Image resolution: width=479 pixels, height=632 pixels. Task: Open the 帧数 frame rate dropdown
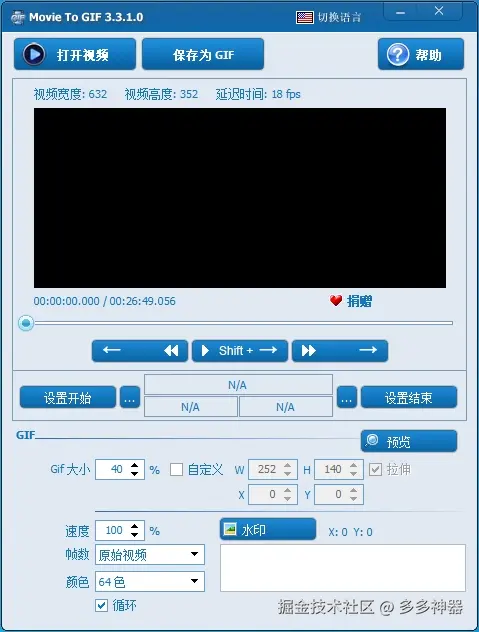click(150, 555)
